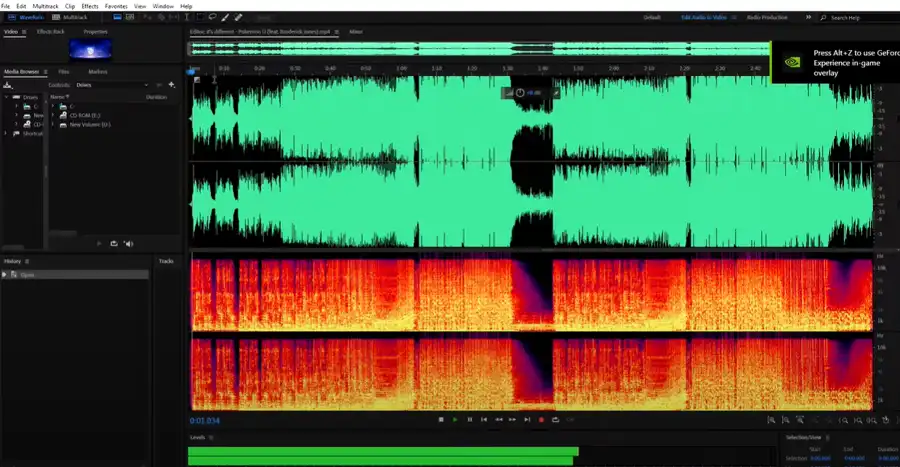Toggle auto-play in the Media Browser
This screenshot has width=900, height=467.
point(129,243)
